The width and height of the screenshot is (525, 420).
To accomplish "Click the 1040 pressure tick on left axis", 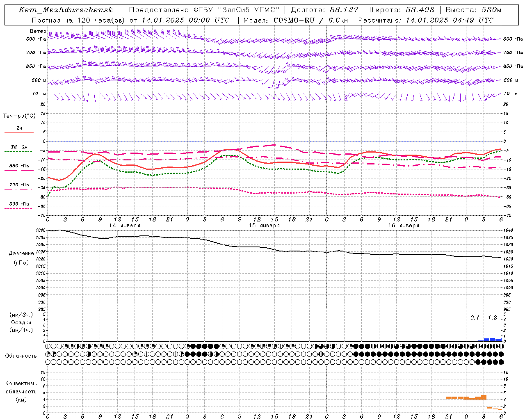I will tap(41, 231).
